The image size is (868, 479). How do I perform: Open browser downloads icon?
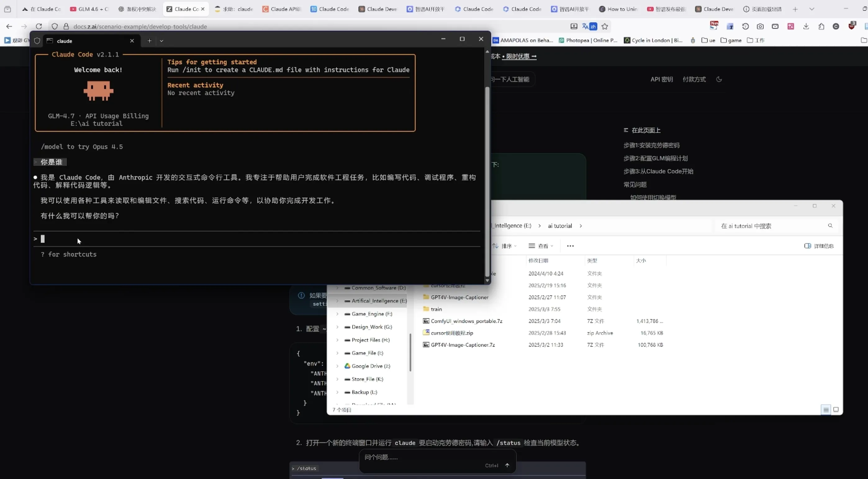click(x=806, y=26)
